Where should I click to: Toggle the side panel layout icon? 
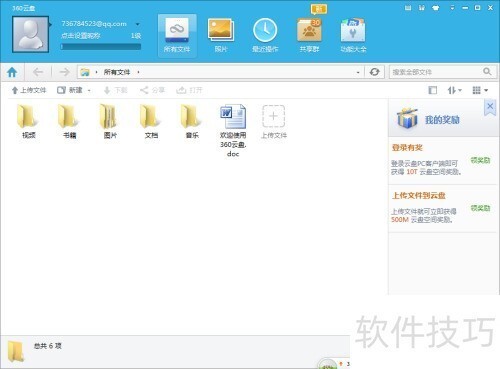tap(432, 90)
